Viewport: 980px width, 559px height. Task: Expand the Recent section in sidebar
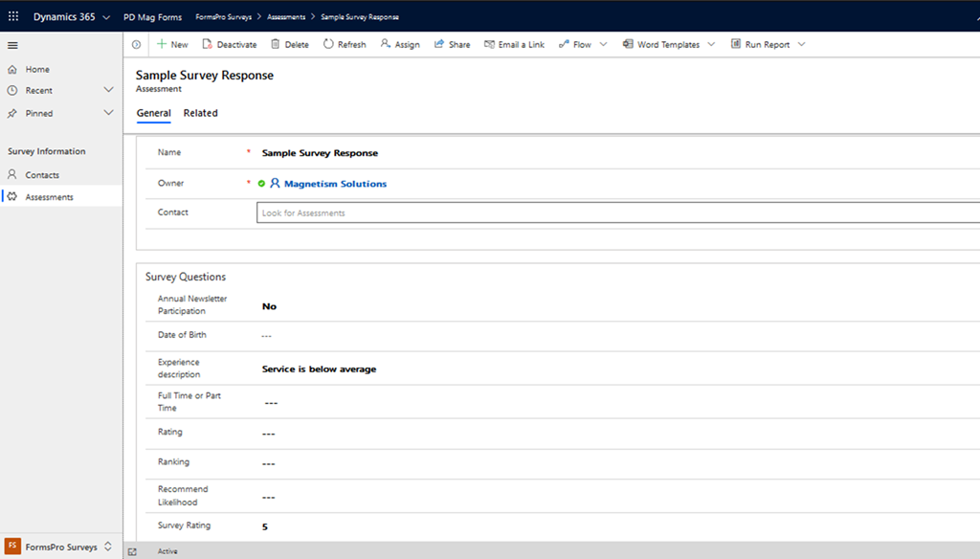108,90
